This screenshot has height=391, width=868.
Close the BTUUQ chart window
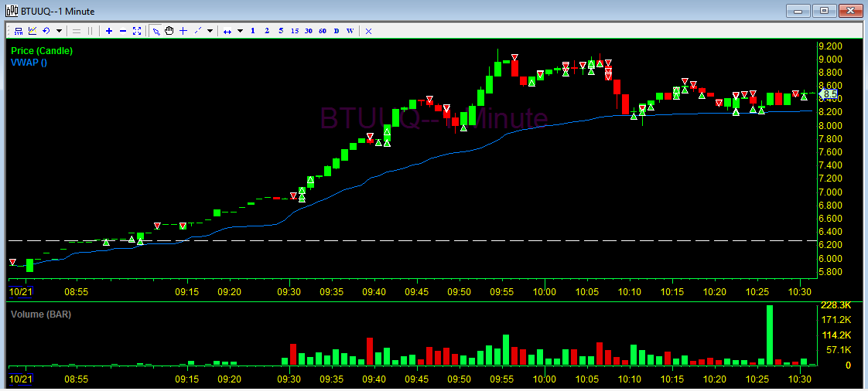pos(850,11)
